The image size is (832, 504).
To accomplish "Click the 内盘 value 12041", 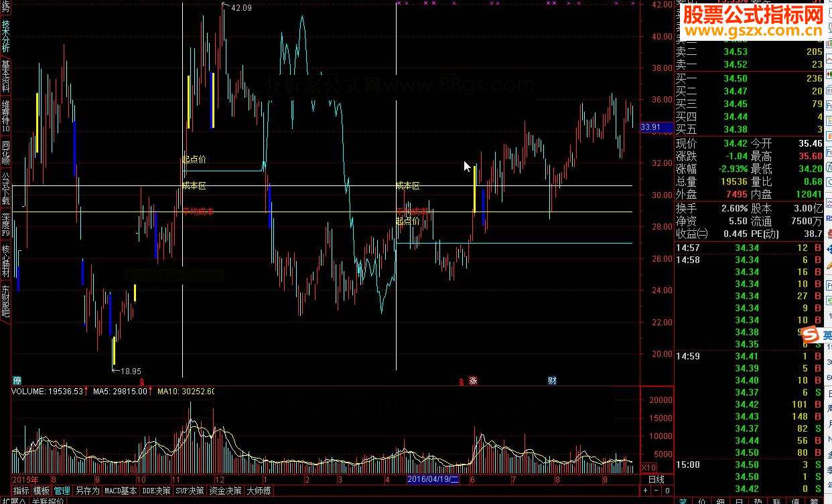I will click(808, 194).
